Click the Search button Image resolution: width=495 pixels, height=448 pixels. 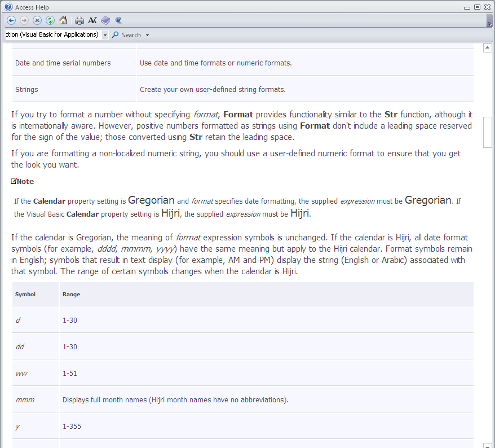[127, 35]
